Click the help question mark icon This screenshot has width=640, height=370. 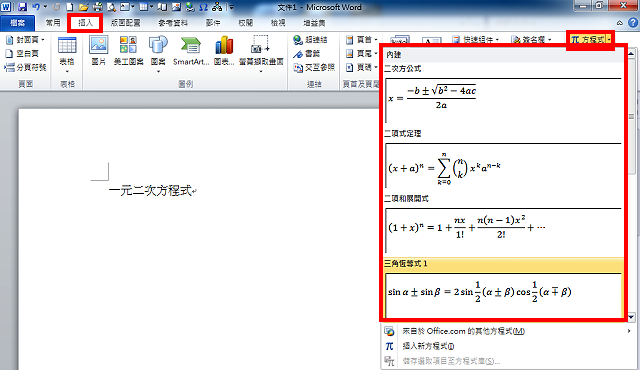[633, 23]
